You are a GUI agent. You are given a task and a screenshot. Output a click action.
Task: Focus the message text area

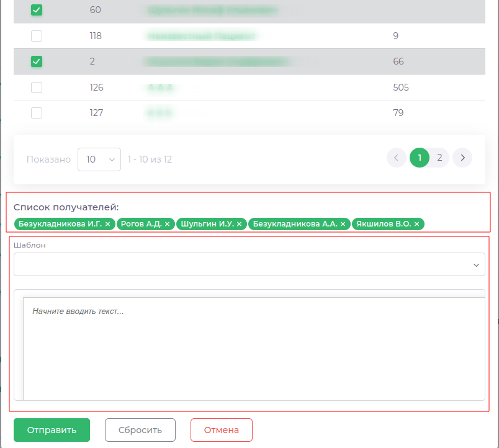pos(253,347)
